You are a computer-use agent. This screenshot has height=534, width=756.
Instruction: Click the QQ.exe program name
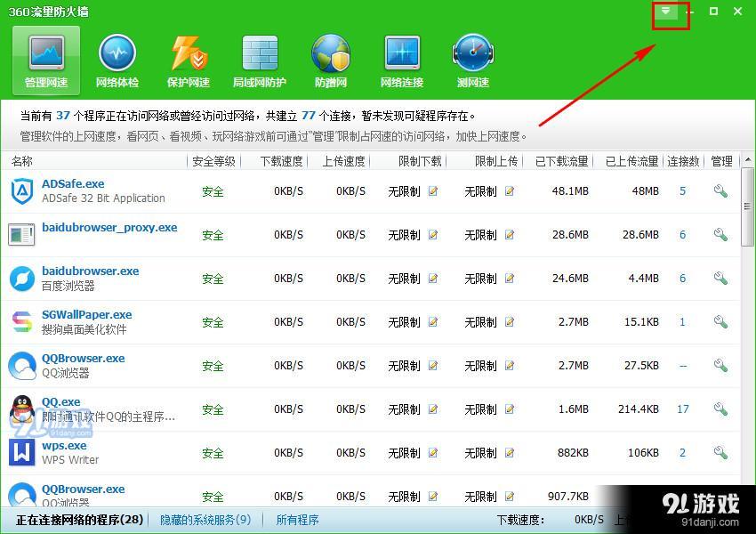pos(61,401)
